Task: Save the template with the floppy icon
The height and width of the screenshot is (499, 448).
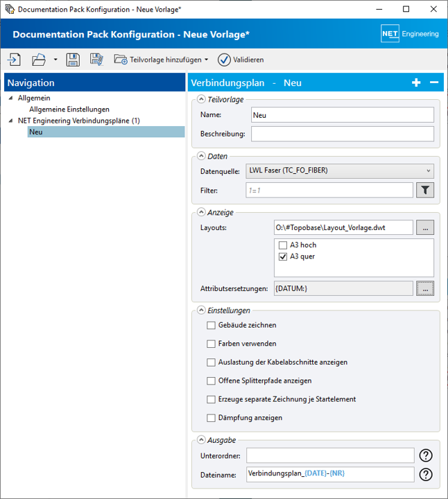Action: 73,60
